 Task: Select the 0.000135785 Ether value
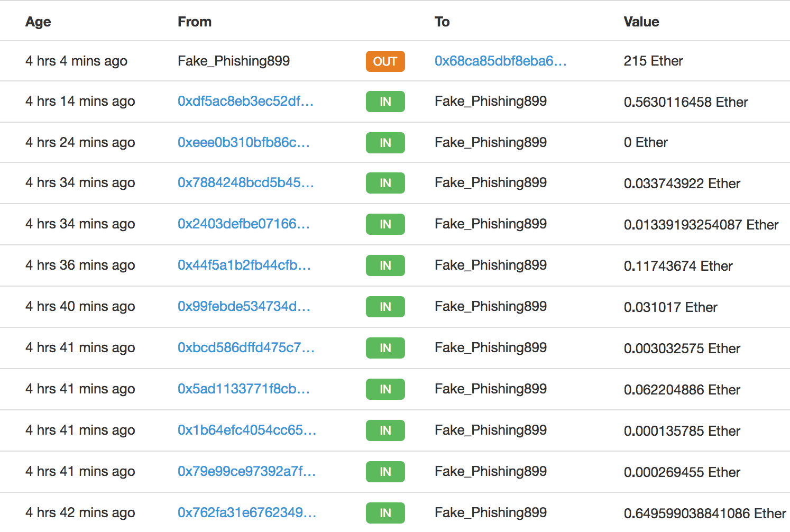tap(682, 431)
